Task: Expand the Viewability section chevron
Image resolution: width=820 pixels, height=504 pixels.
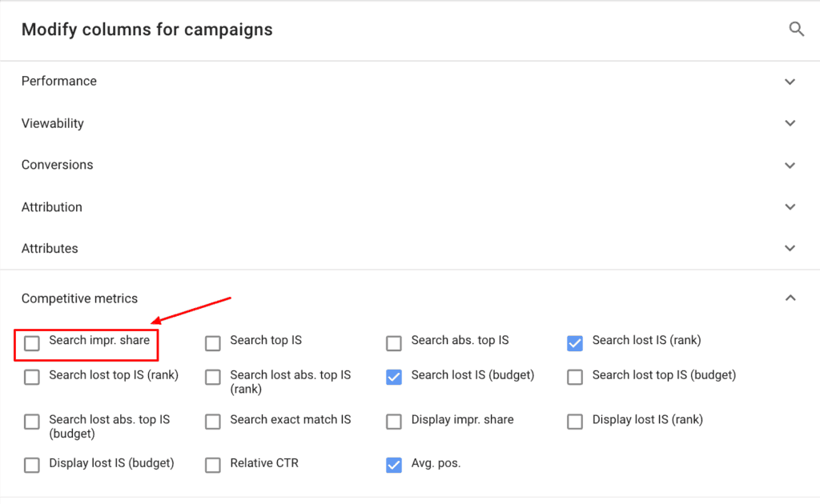Action: click(790, 123)
